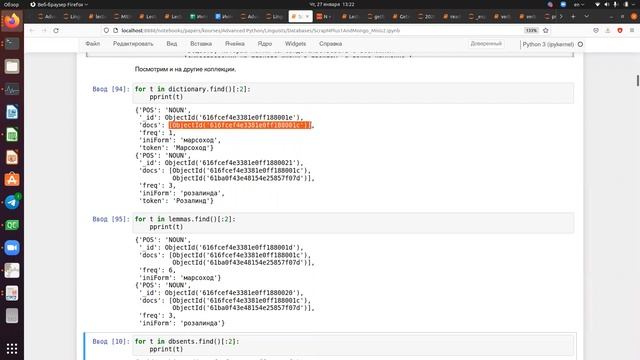Open Zoom from the dock
Screen dimensions: 640x360
click(12, 248)
